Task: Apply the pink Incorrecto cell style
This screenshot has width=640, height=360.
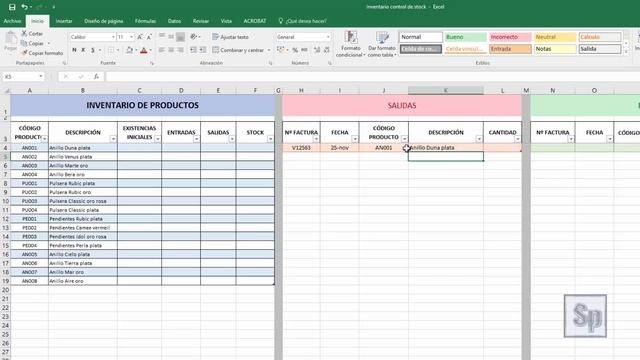Action: pyautogui.click(x=510, y=37)
